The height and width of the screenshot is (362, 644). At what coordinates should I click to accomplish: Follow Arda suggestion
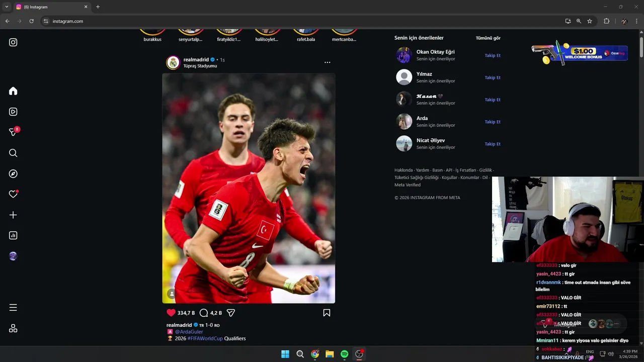click(493, 122)
